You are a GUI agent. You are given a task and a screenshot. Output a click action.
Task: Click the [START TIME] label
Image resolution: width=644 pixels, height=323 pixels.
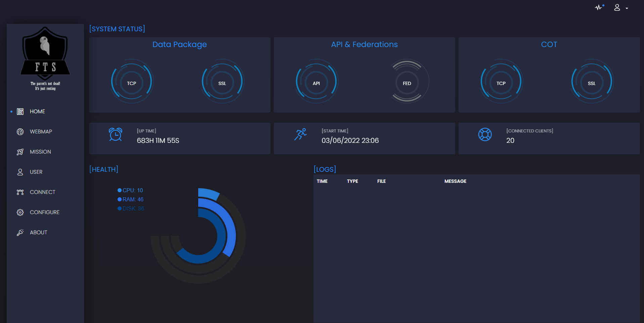click(x=335, y=131)
